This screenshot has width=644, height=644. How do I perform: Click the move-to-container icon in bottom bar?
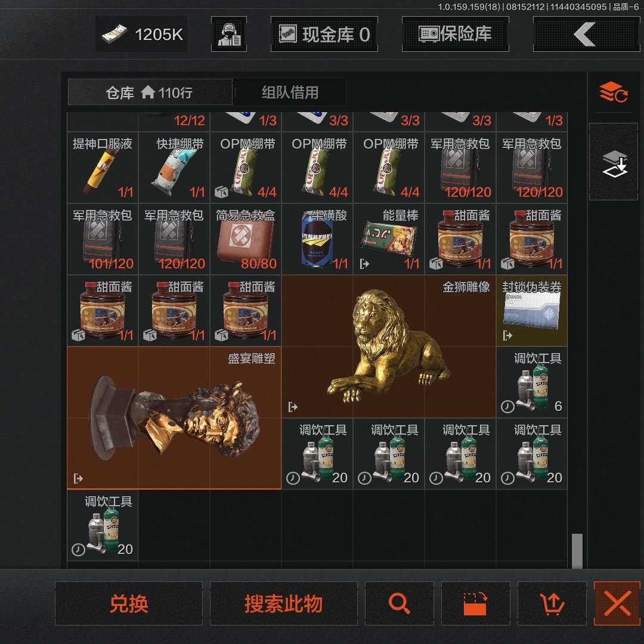click(475, 603)
